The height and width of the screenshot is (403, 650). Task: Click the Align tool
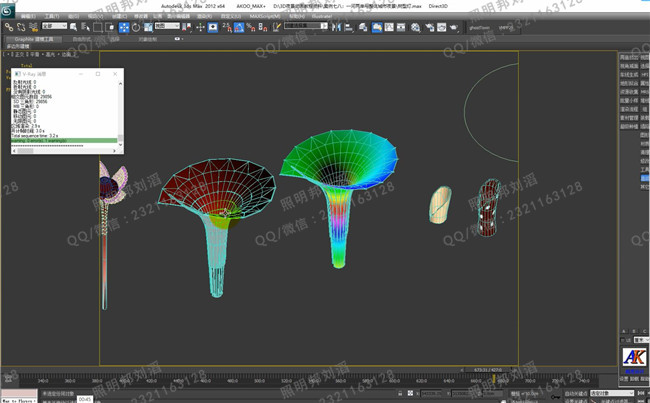(x=349, y=27)
